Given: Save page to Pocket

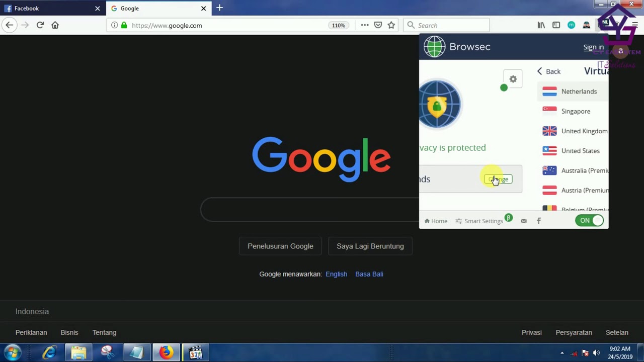Looking at the screenshot, I should click(378, 25).
